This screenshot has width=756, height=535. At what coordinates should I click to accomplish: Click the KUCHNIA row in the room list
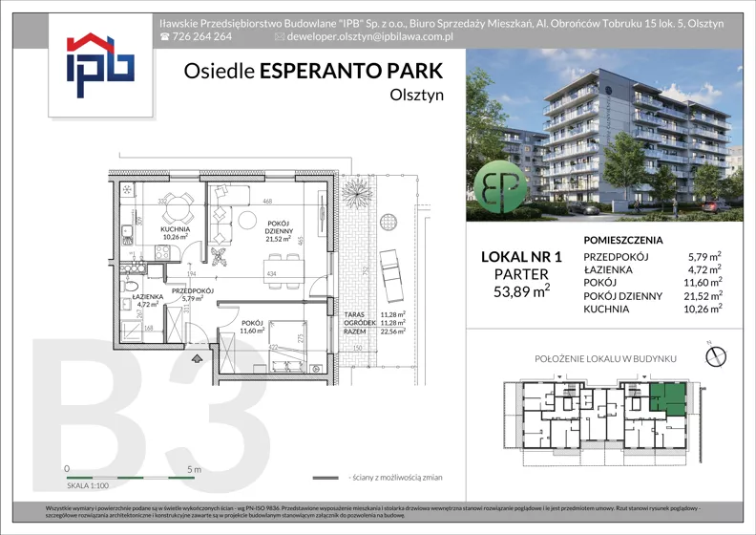pyautogui.click(x=652, y=309)
